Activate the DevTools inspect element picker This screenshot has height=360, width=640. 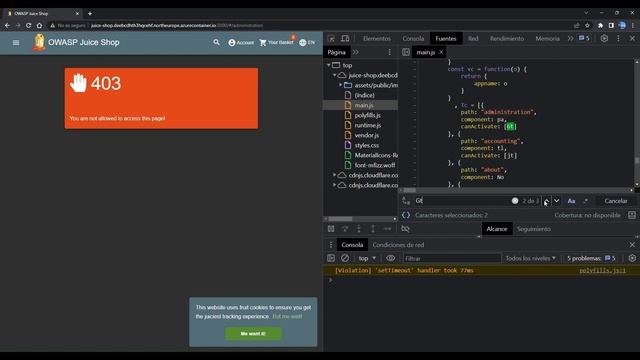331,38
